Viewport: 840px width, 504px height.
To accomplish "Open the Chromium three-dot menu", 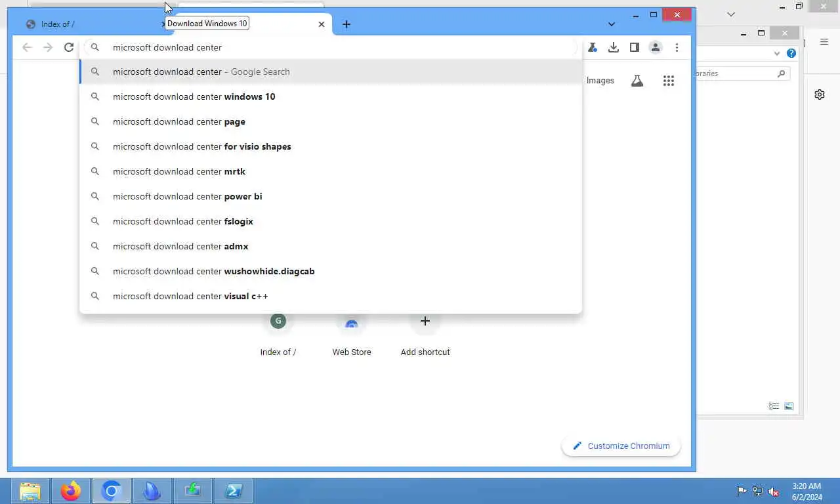I will (677, 47).
